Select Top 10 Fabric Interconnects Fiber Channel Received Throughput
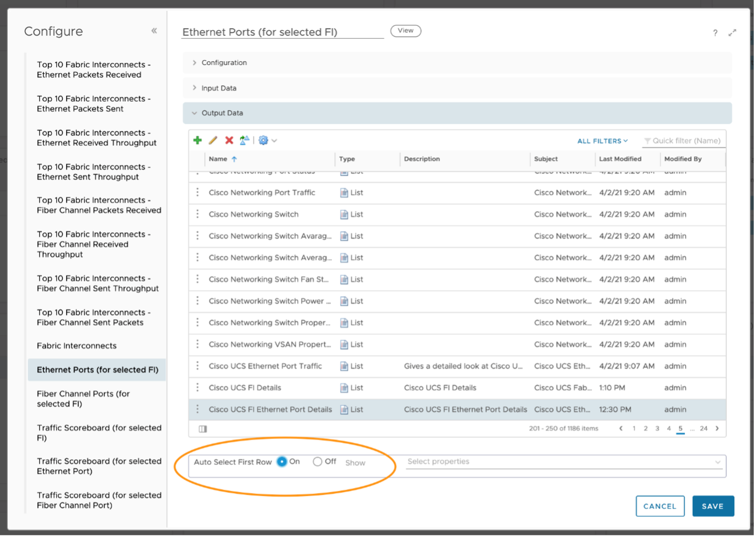The image size is (756, 537). click(x=94, y=244)
